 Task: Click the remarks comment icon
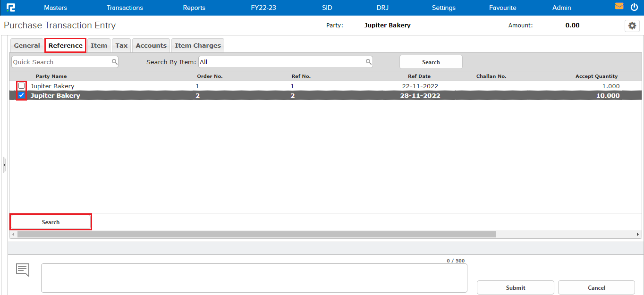(x=22, y=270)
